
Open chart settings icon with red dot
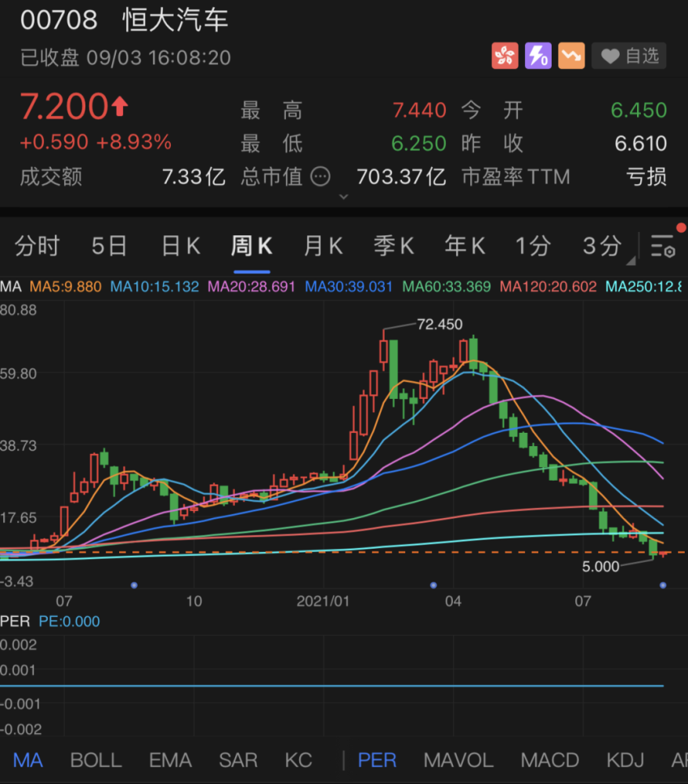[x=663, y=245]
